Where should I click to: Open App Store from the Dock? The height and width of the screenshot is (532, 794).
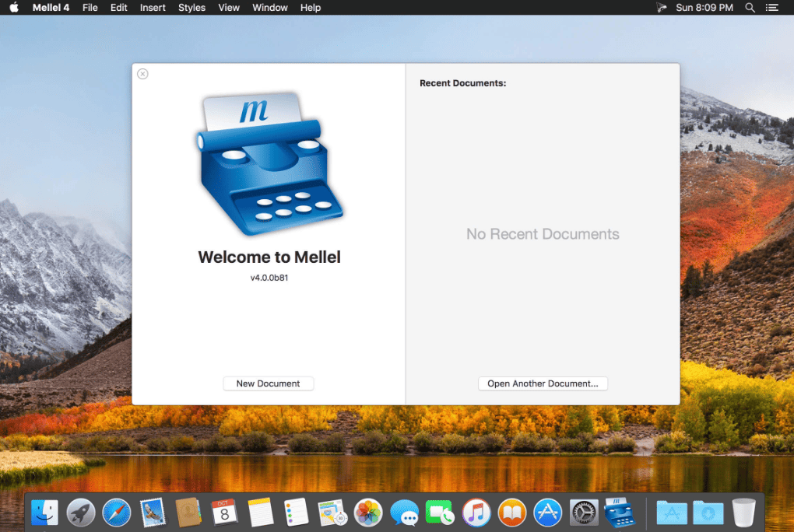(x=548, y=513)
